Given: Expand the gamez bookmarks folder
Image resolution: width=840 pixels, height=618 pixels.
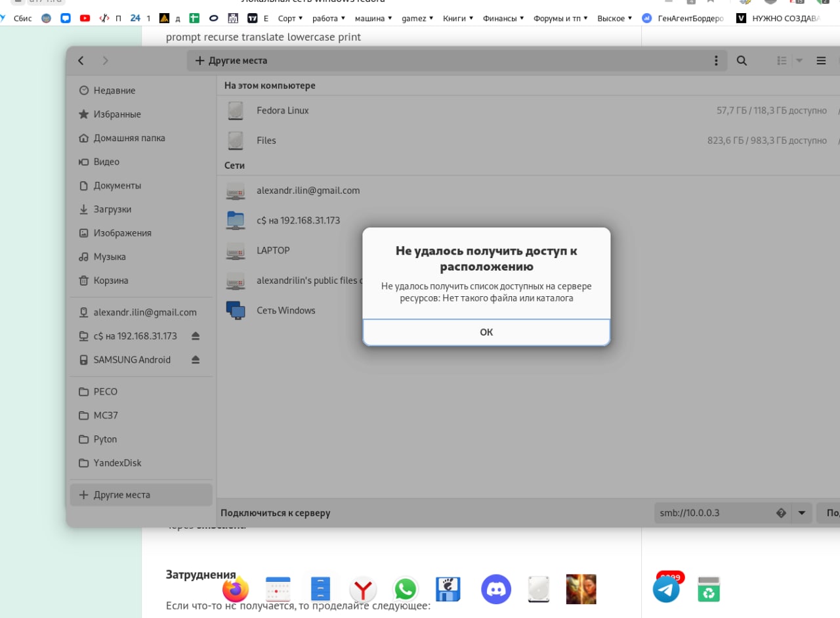Looking at the screenshot, I should coord(419,18).
